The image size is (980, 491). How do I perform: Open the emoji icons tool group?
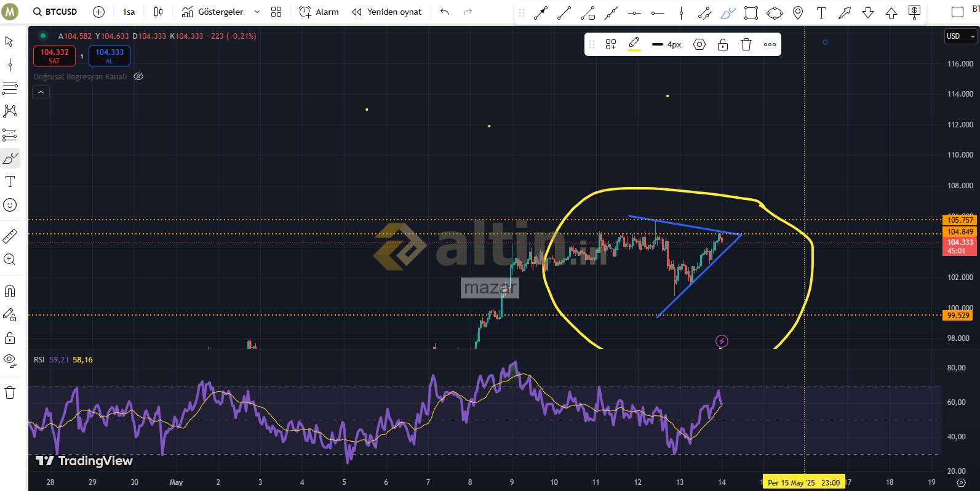coord(10,205)
